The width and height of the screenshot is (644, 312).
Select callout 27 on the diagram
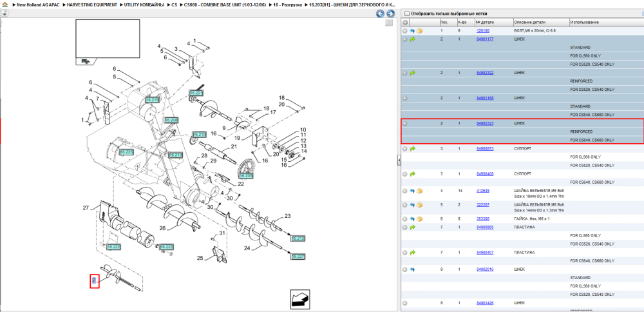coord(86,208)
